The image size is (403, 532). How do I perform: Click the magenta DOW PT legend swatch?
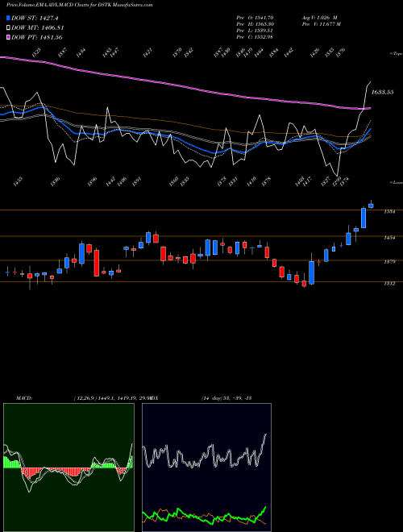point(9,37)
